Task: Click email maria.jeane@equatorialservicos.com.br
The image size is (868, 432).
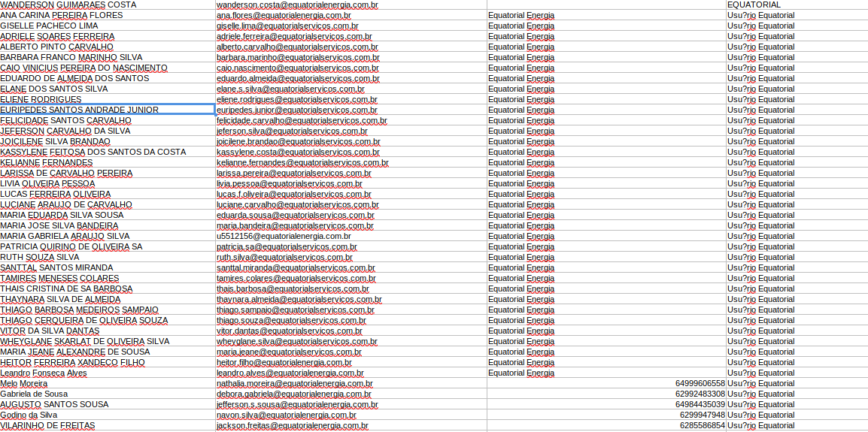Action: [x=289, y=352]
